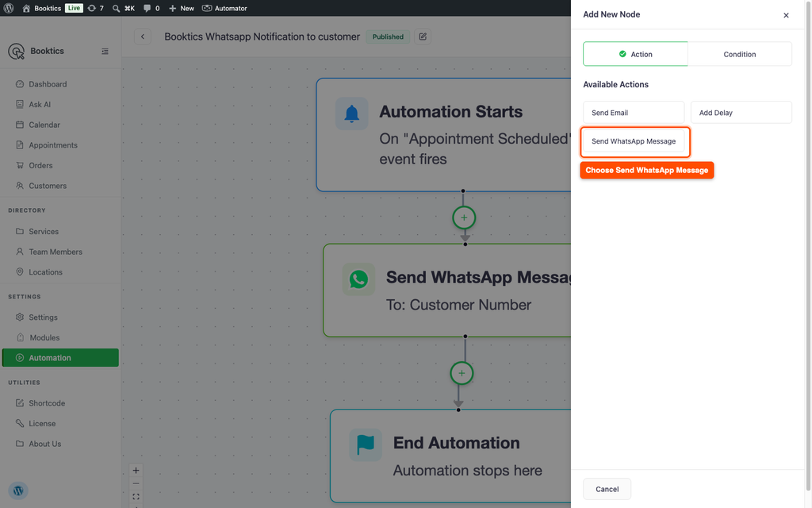Click the flag icon on End Automation node
The width and height of the screenshot is (812, 508).
coord(365,444)
